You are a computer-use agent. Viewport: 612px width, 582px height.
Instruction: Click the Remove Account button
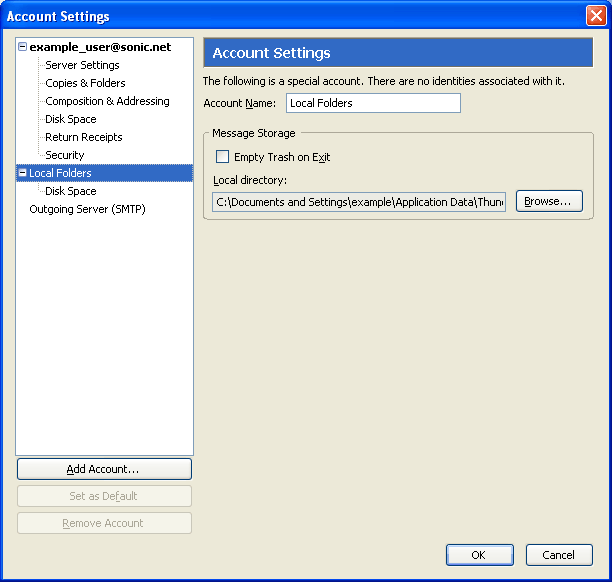(104, 523)
